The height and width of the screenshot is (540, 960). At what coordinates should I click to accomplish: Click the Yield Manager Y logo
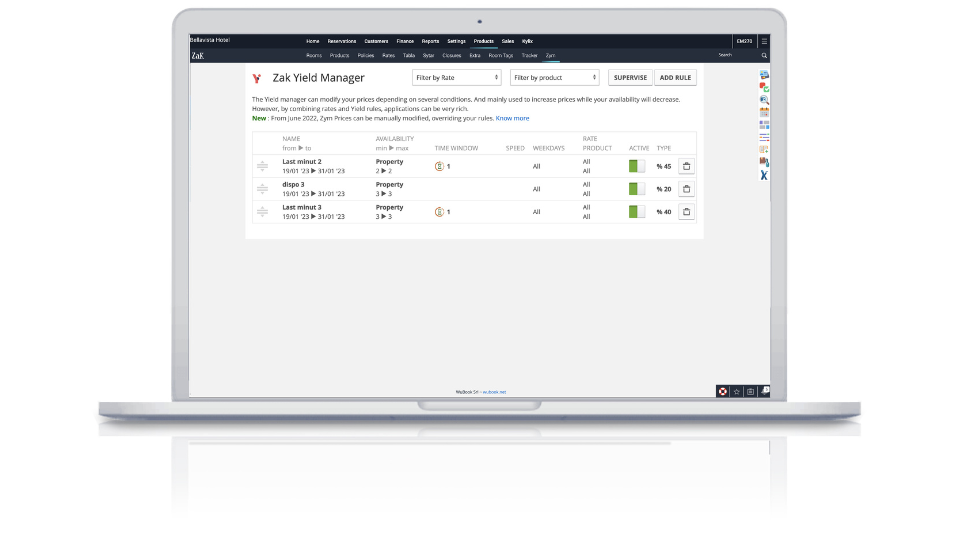[x=257, y=78]
